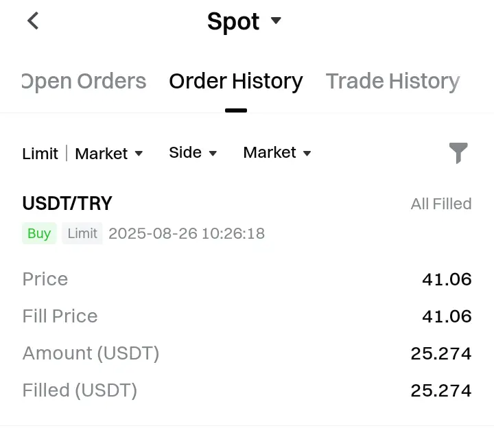Click the All Filled status label
The width and height of the screenshot is (494, 448).
click(x=441, y=204)
